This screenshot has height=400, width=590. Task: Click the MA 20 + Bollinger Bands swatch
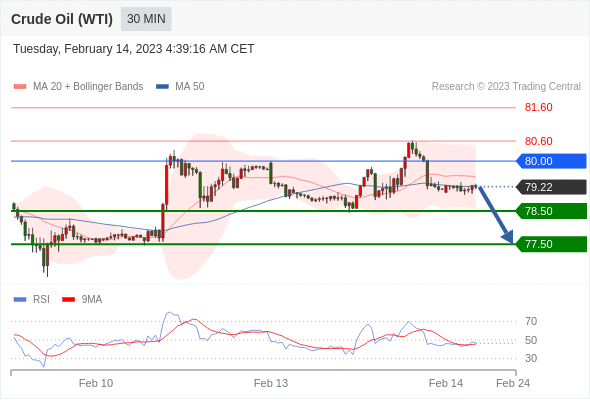pos(20,87)
